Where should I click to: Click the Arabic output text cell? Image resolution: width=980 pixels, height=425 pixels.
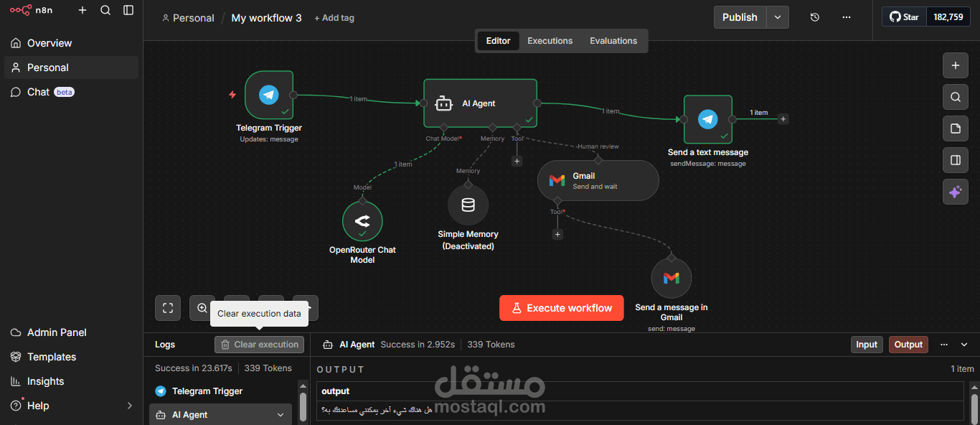click(x=640, y=411)
